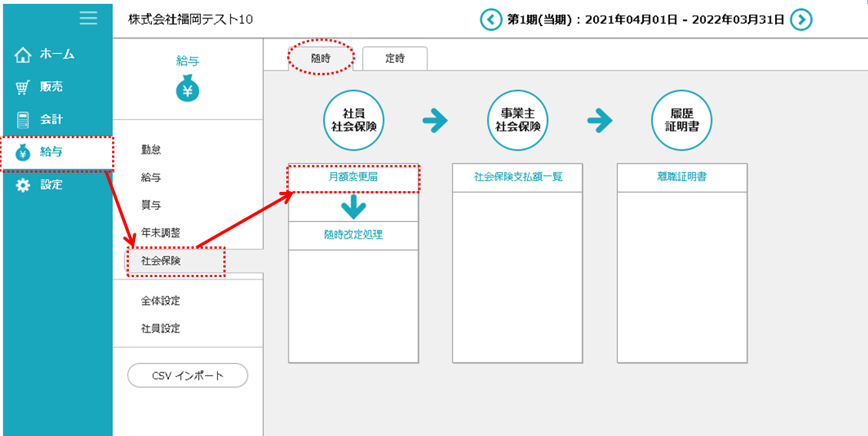
Task: Select 社会保険 in submenu
Action: [x=160, y=261]
